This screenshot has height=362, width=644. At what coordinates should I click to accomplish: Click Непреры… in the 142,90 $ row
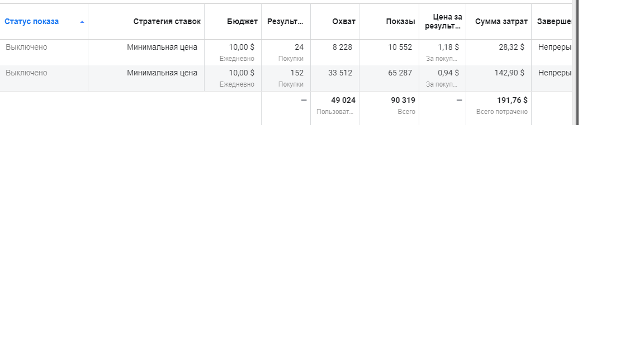555,73
